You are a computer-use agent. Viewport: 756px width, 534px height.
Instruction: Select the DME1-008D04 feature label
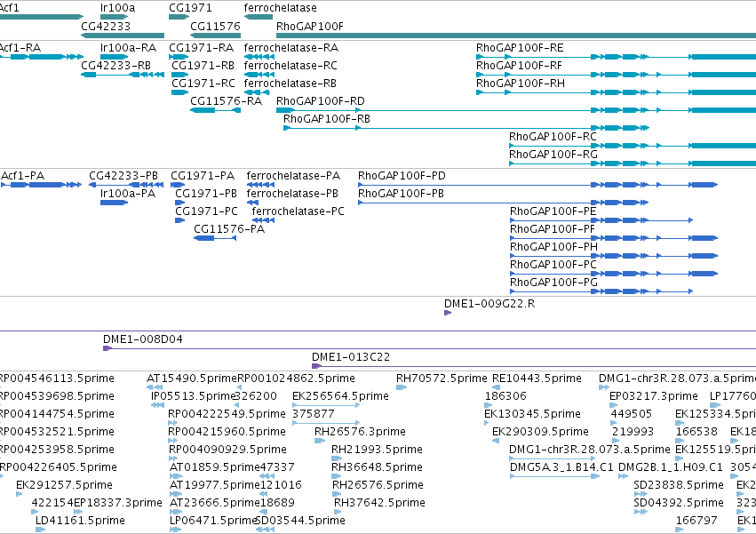pos(143,340)
